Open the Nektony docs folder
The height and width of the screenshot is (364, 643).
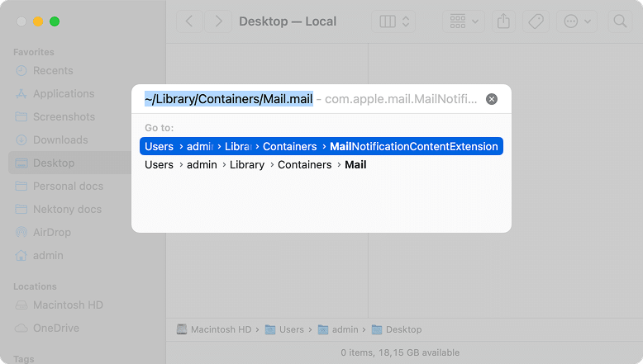(x=67, y=209)
